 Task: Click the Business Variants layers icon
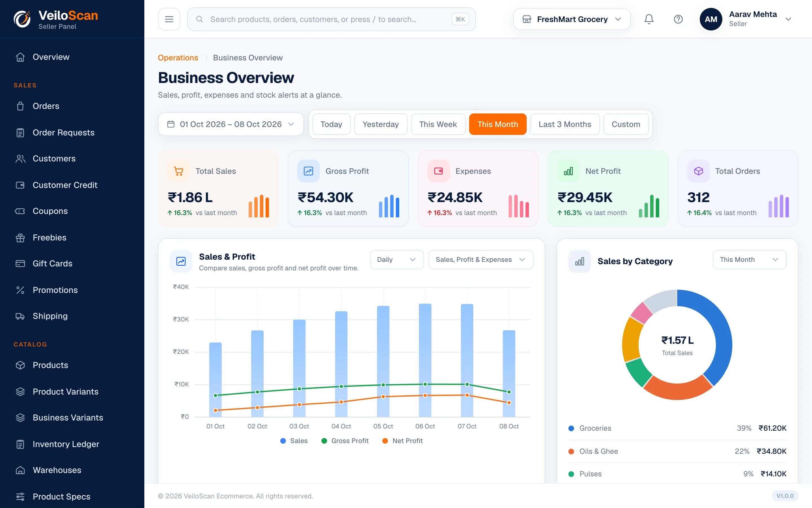click(20, 418)
